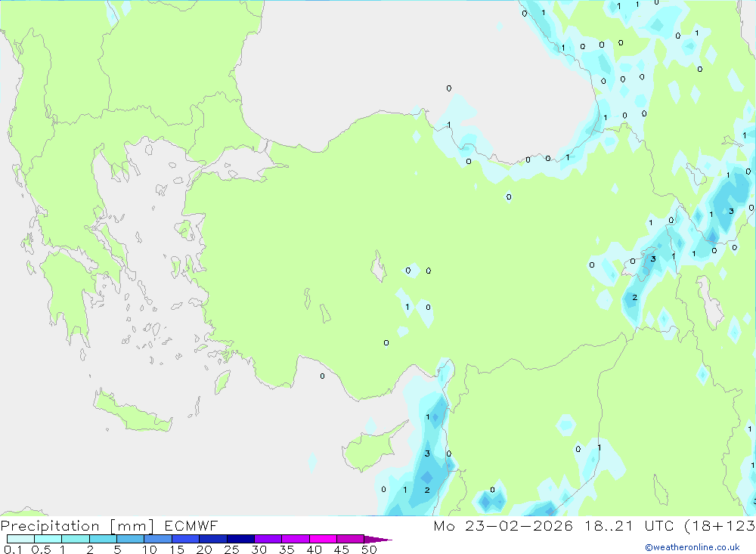Click the '18..21 UTC' time range text
Image resolution: width=756 pixels, height=554 pixels.
click(x=629, y=525)
